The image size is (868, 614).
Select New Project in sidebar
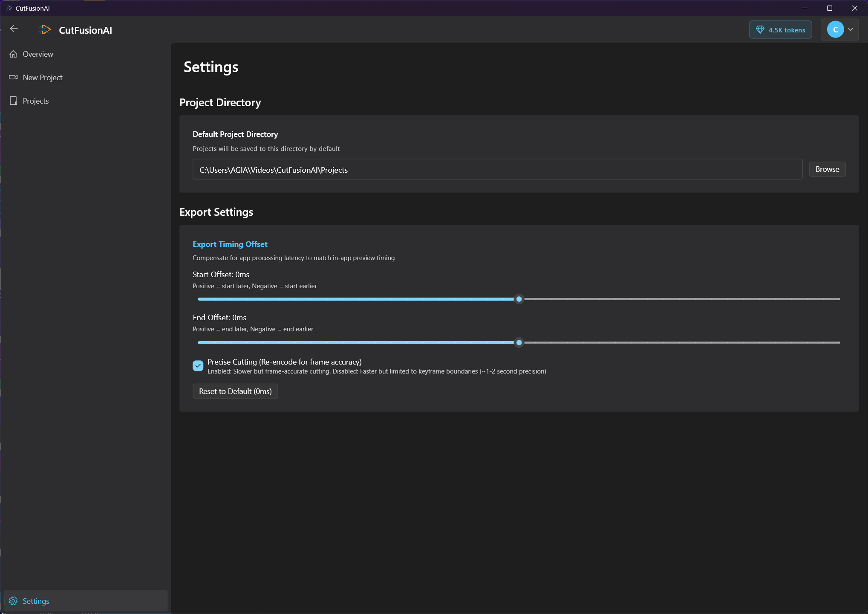[x=43, y=78]
